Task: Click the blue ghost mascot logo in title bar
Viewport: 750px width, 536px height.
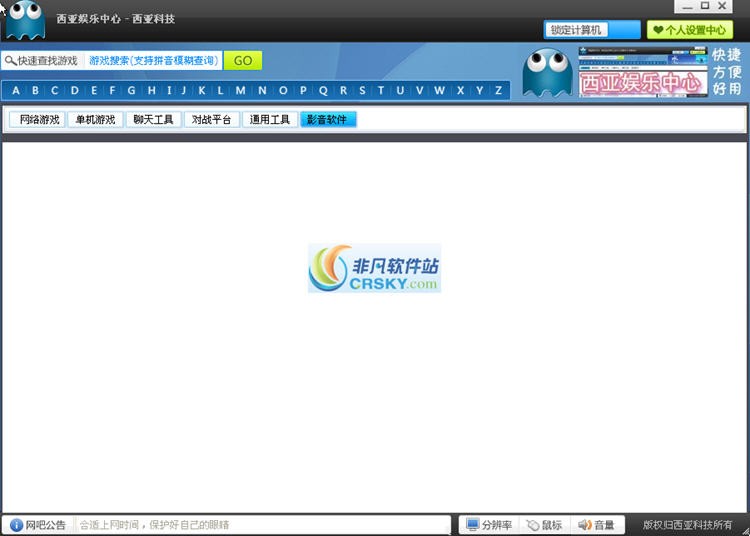Action: click(x=25, y=19)
